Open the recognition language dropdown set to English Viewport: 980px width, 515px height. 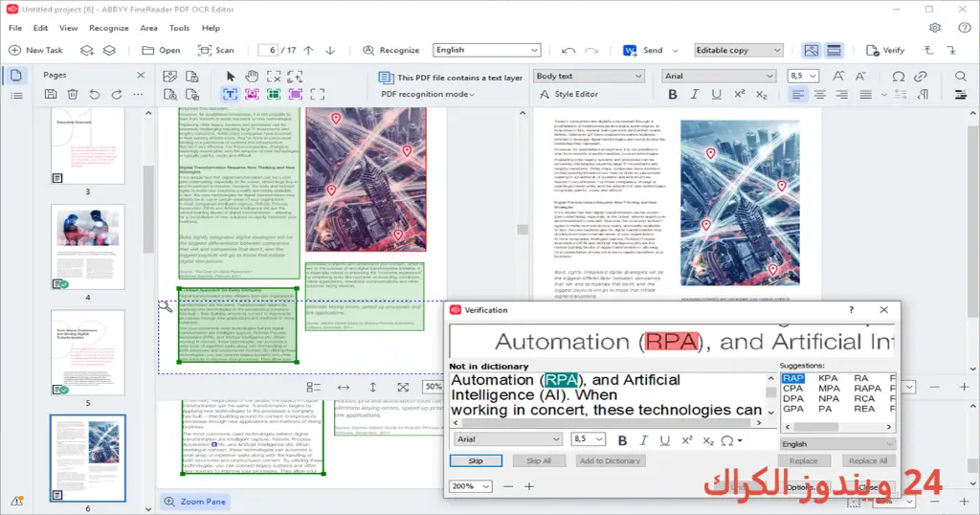click(486, 50)
